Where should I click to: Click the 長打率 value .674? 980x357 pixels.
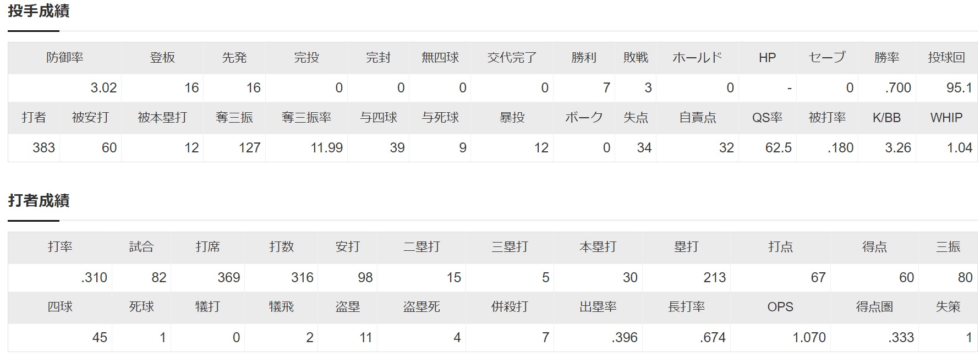[686, 337]
